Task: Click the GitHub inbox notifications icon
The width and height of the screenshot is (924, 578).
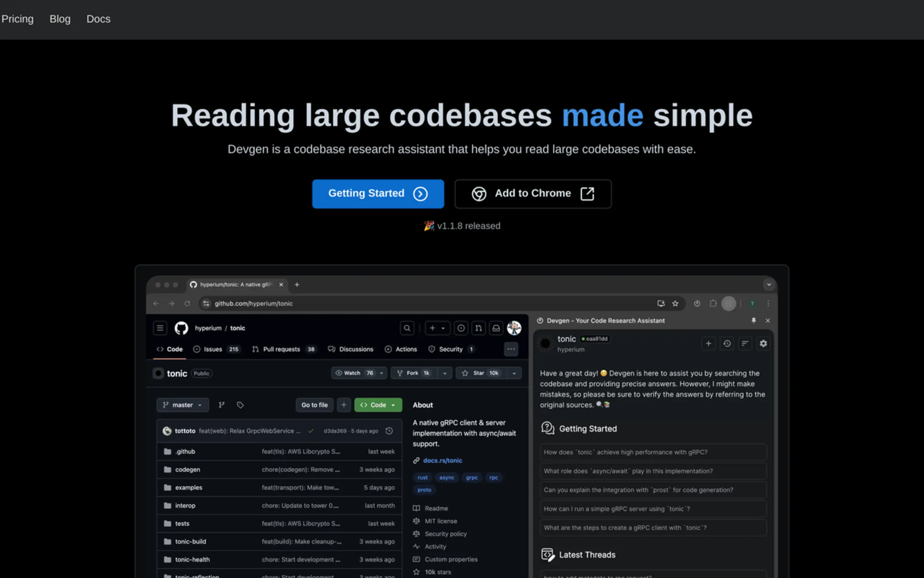Action: pyautogui.click(x=496, y=328)
